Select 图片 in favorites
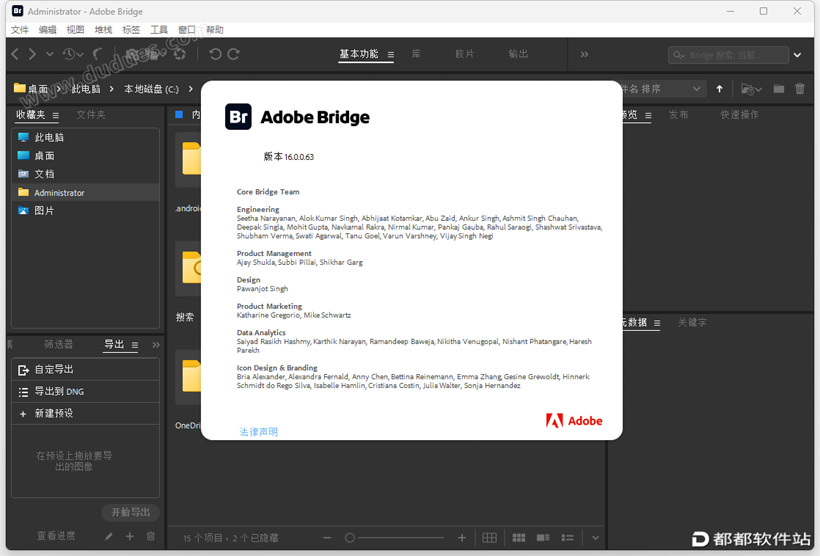Image resolution: width=820 pixels, height=556 pixels. (86, 211)
